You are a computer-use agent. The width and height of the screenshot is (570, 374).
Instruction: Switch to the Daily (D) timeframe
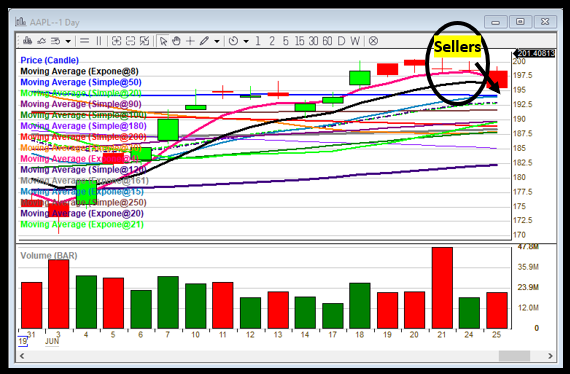tap(341, 41)
